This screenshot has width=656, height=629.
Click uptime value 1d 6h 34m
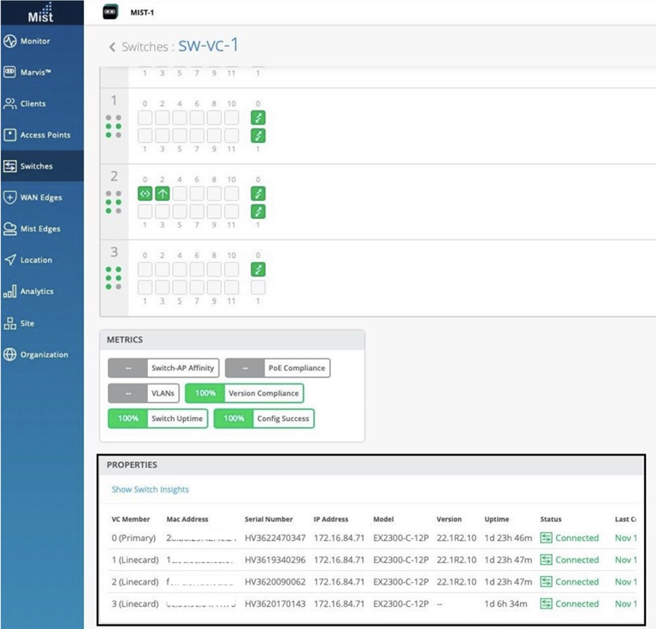coord(506,603)
